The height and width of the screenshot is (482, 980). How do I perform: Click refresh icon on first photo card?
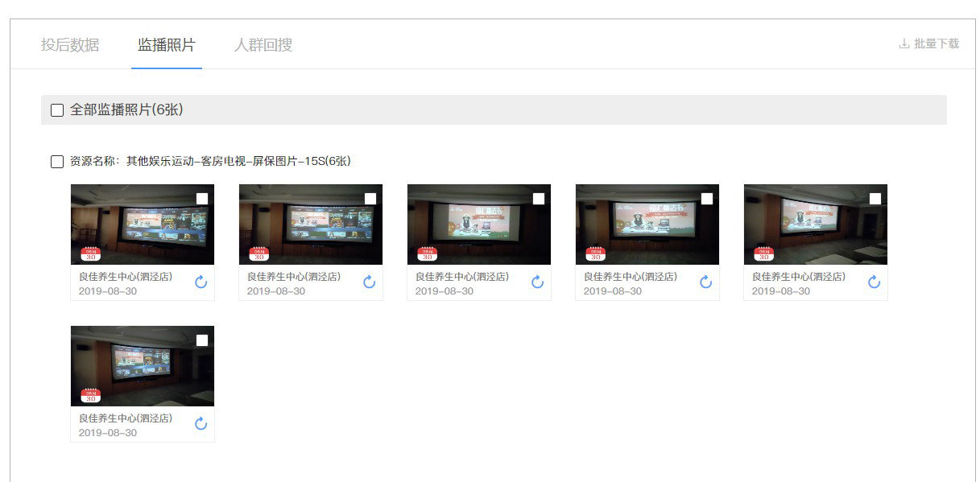tap(201, 282)
